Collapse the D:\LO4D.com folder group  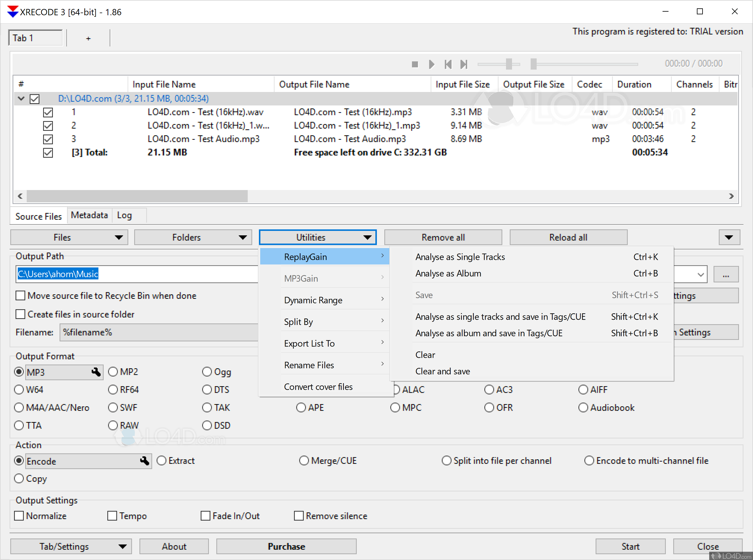click(21, 99)
